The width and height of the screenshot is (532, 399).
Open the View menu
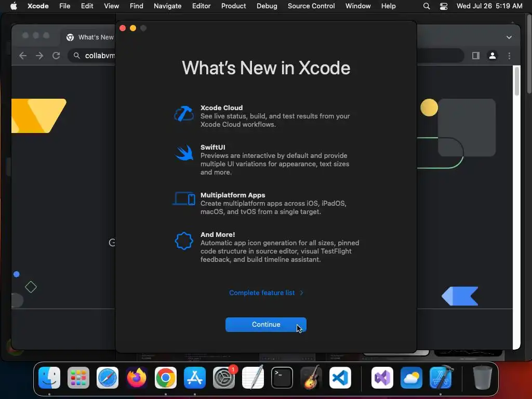tap(111, 6)
